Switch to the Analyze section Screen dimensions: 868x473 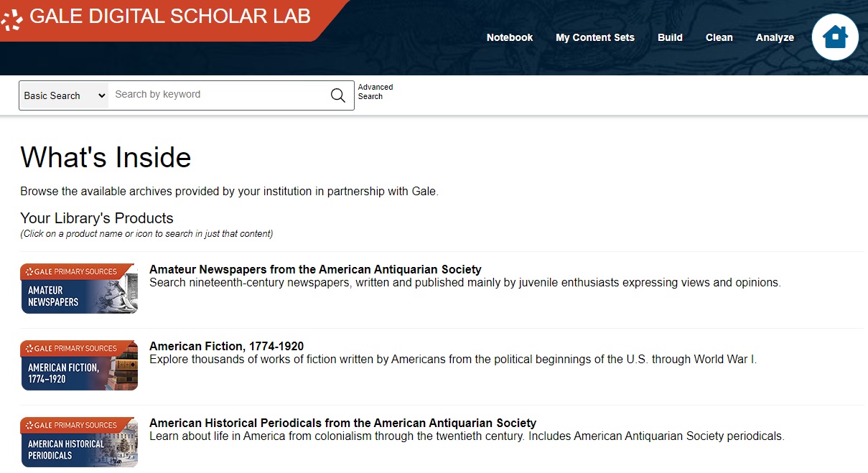coord(775,37)
